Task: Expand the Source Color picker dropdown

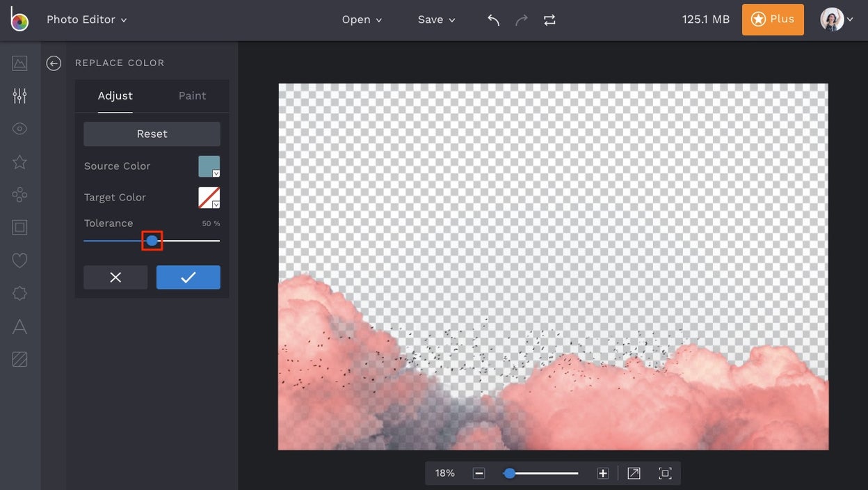Action: pyautogui.click(x=216, y=173)
